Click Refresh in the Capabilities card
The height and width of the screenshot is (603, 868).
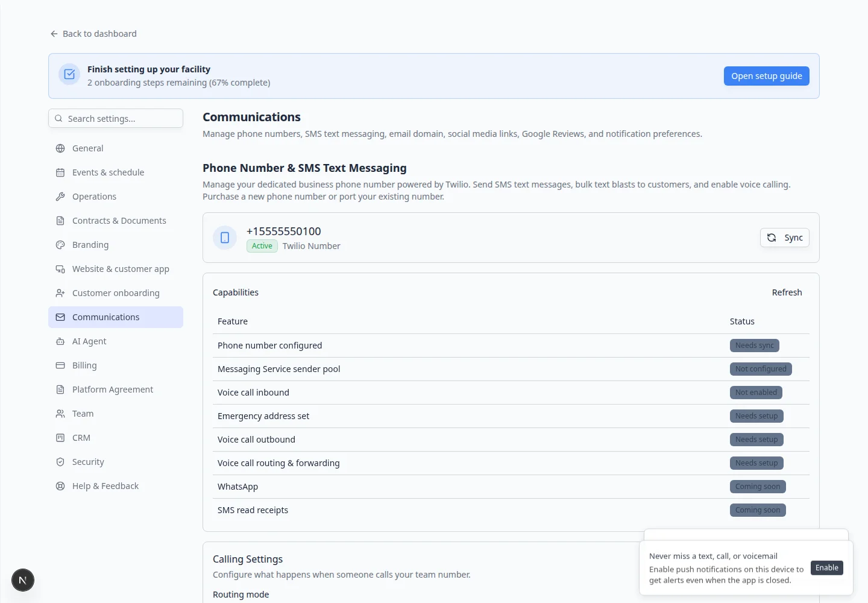(787, 292)
